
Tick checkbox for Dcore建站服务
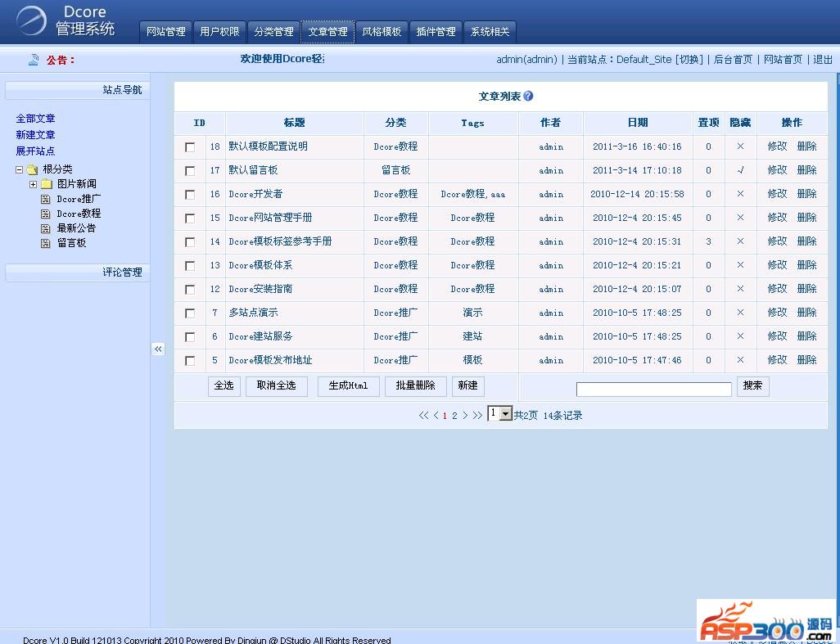pos(190,336)
